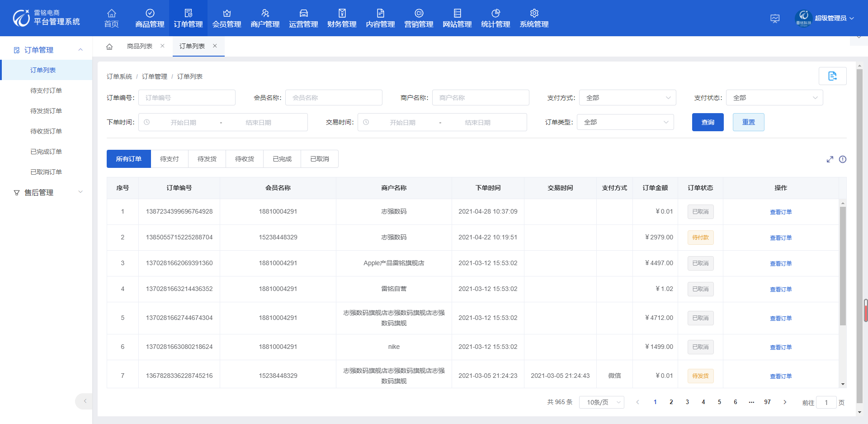Open 商品管理 in the top navigation
Image resolution: width=868 pixels, height=424 pixels.
click(x=150, y=18)
